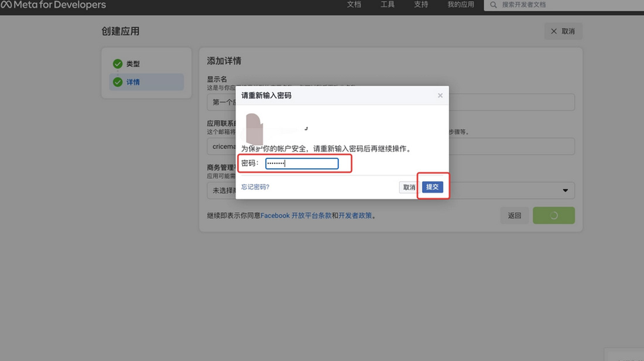Screen dimensions: 644x361
Task: Open the Facebook 开放平台条款 link
Action: 296,216
